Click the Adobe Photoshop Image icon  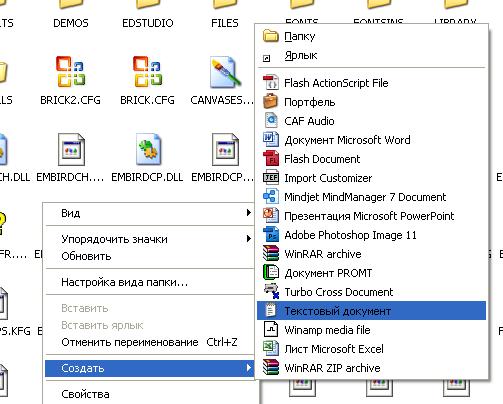(x=270, y=235)
